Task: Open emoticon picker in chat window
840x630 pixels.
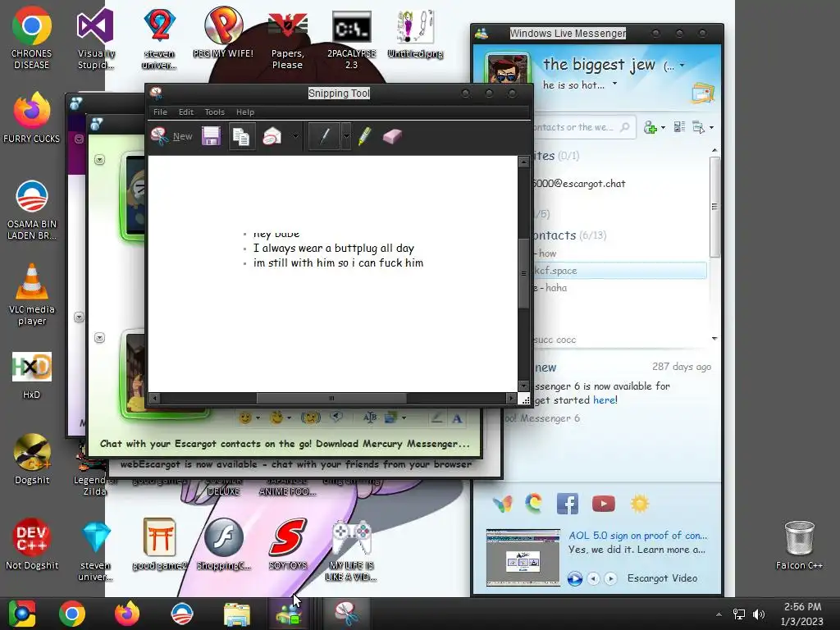Action: 244,418
